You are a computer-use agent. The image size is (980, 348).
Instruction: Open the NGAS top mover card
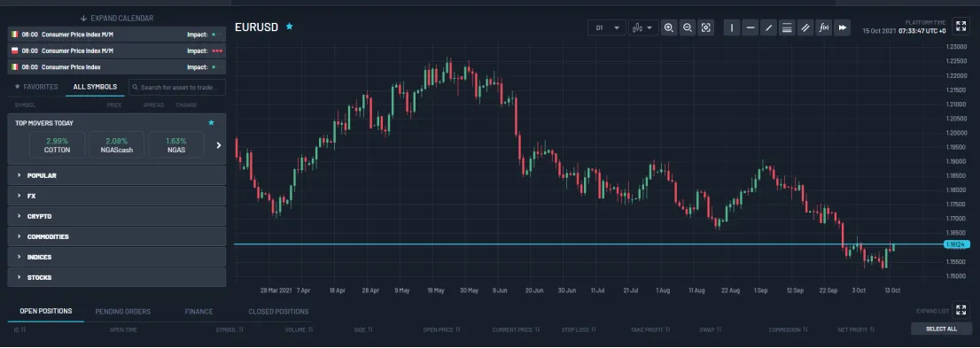(x=176, y=145)
